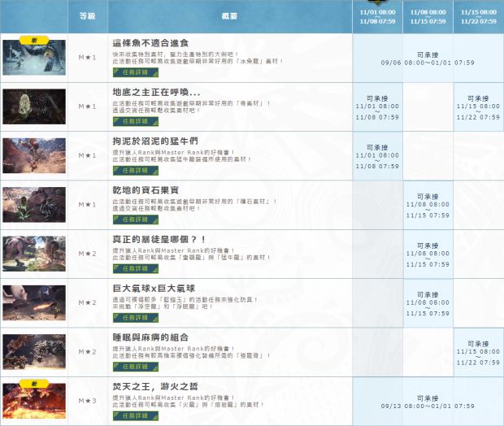Click title 乾地的寶石果實

tap(146, 190)
